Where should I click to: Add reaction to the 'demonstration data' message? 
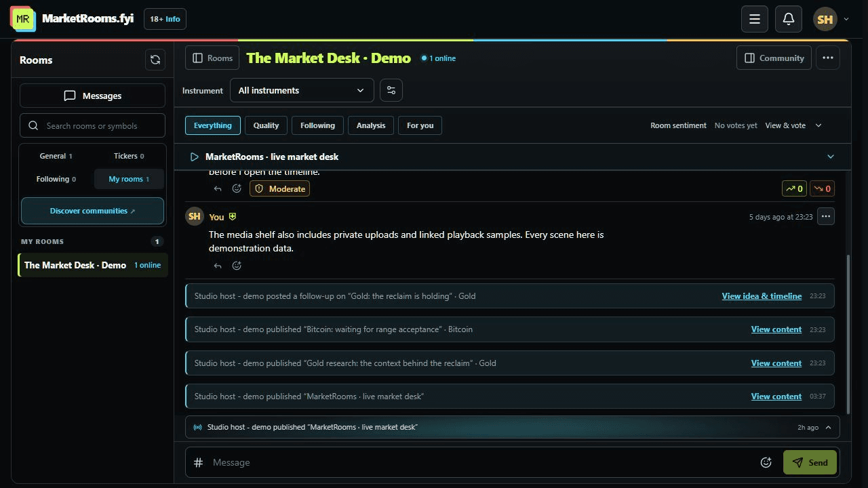point(237,266)
